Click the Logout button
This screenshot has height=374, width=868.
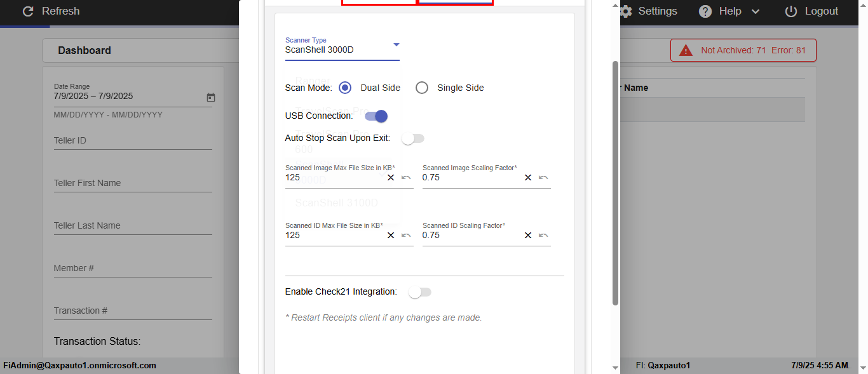coord(812,11)
